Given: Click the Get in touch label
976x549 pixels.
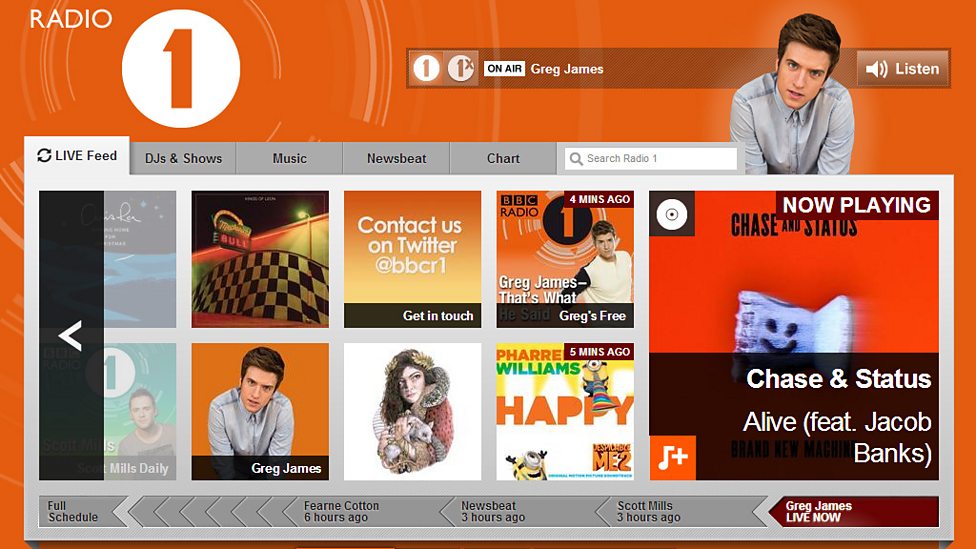Looking at the screenshot, I should point(438,316).
